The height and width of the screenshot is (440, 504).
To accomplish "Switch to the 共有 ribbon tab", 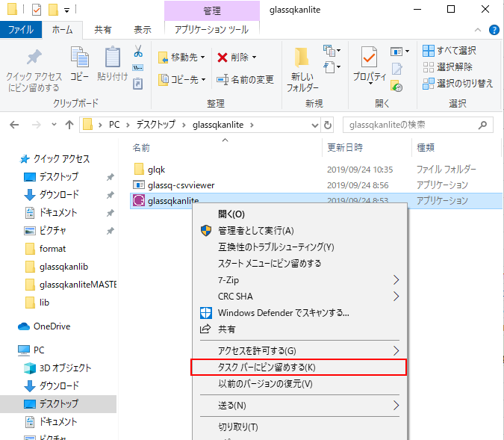I will coord(103,30).
